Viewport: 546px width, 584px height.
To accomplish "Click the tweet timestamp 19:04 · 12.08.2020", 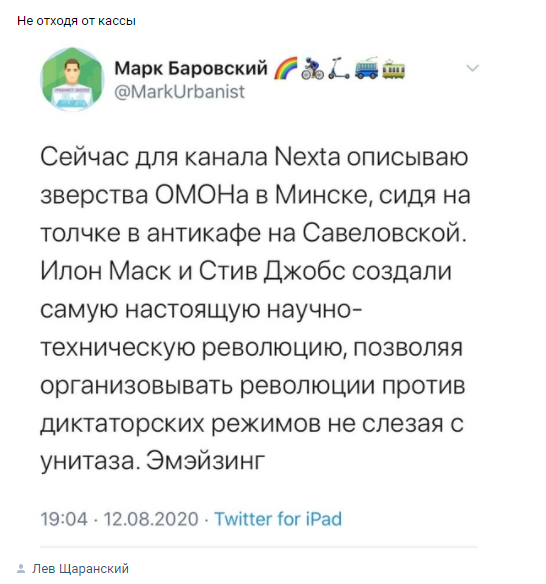I will point(119,519).
